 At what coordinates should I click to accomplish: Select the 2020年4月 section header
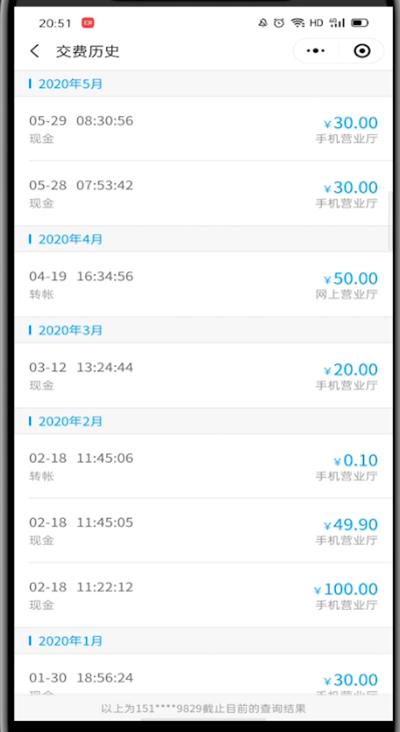[x=204, y=239]
